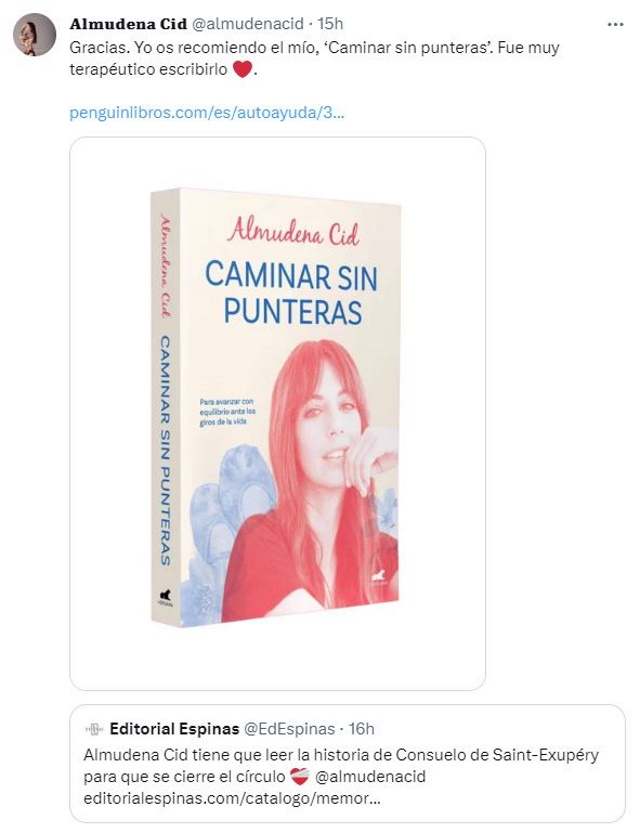Click the 16h quoted tweet timestamp
640x833 pixels.
point(361,729)
